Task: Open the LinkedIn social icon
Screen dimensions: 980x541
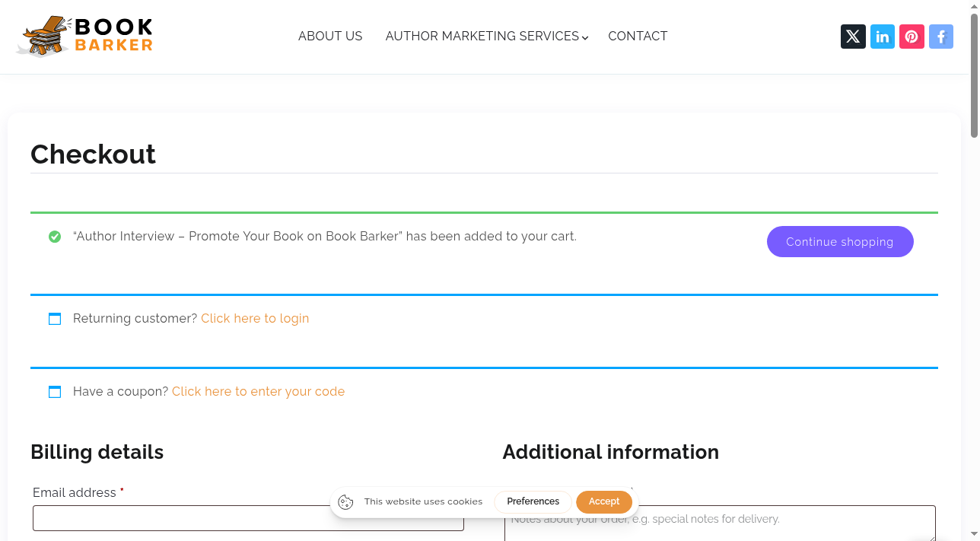Action: pyautogui.click(x=883, y=37)
